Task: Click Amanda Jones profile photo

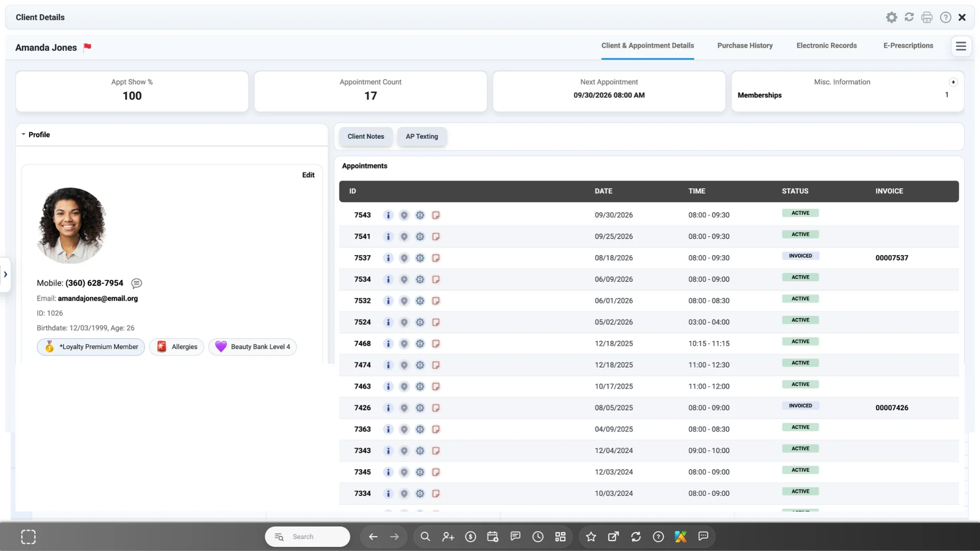Action: click(x=71, y=226)
